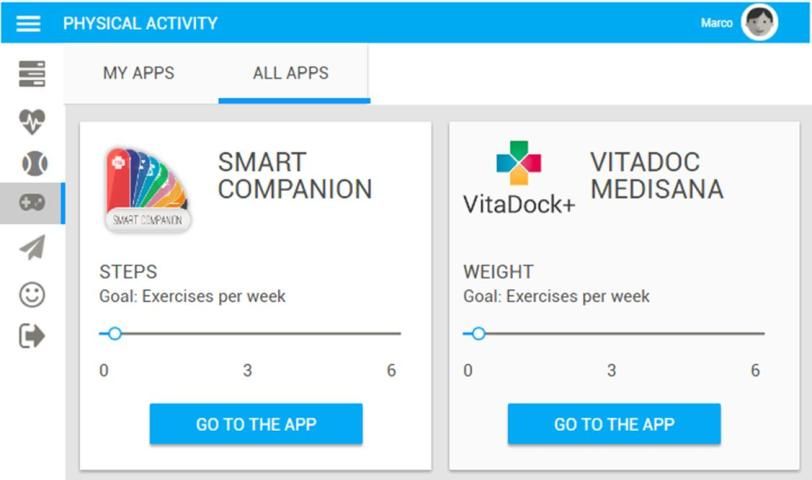Screen dimensions: 812x480
Task: Click the smiley face sidebar icon
Action: pyautogui.click(x=32, y=294)
